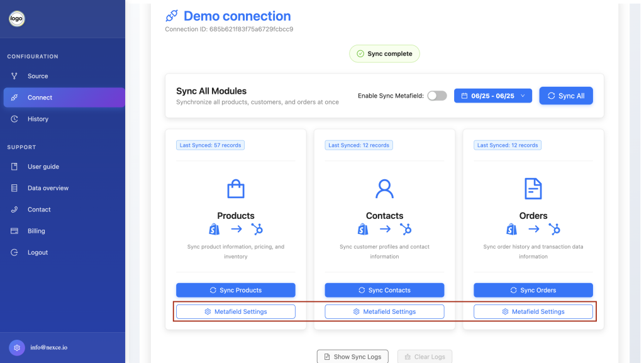Click Sync Contacts button
This screenshot has width=644, height=363.
(384, 290)
